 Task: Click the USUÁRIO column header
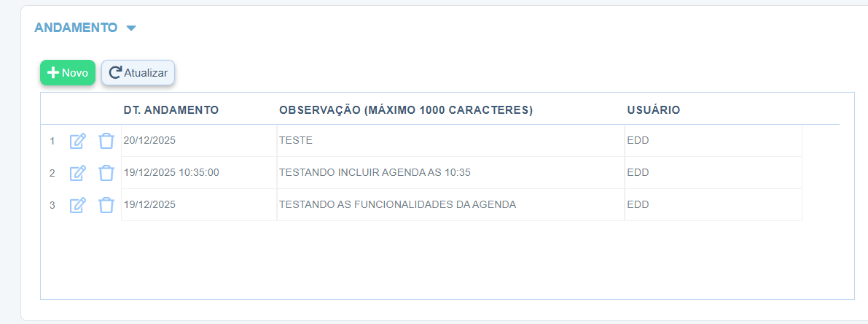click(654, 110)
